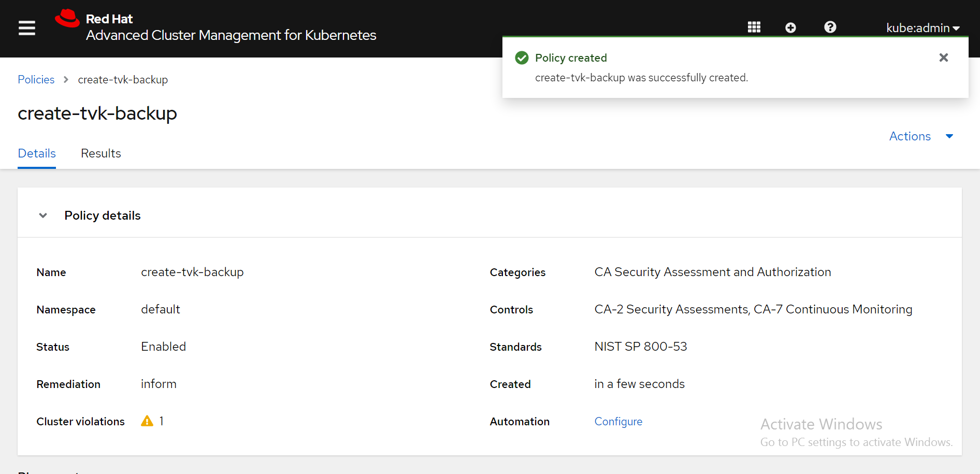Open the applications grid launcher
The image size is (980, 474).
(x=754, y=27)
